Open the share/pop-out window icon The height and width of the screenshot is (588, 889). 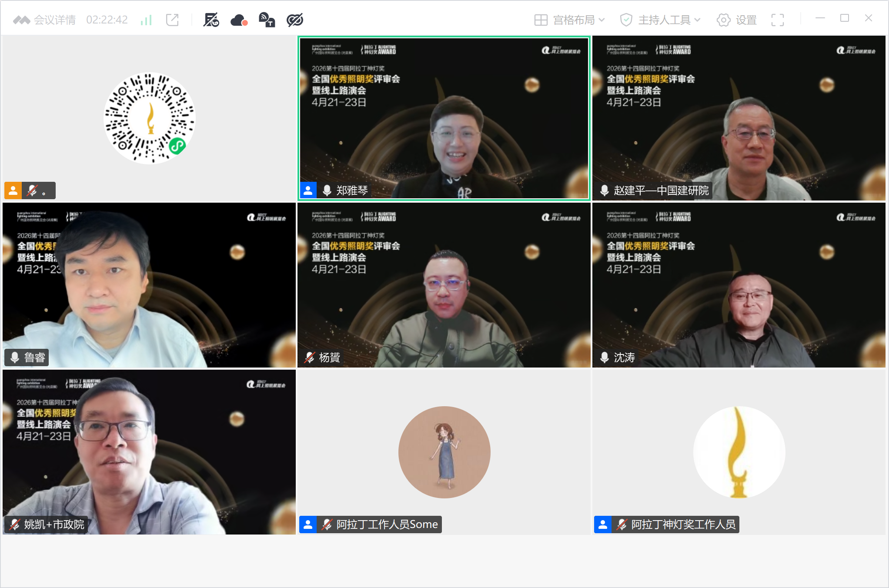tap(172, 19)
